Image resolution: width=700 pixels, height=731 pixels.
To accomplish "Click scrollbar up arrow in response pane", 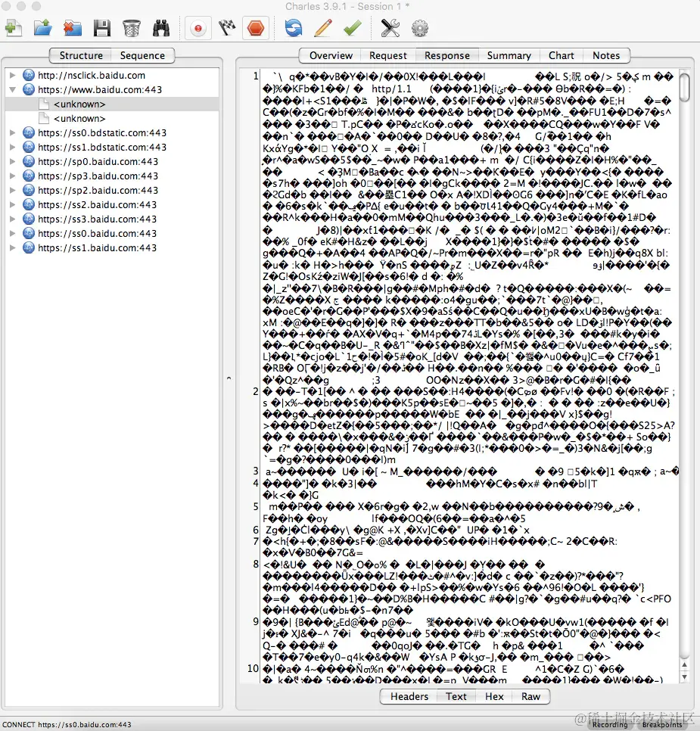I will [684, 665].
